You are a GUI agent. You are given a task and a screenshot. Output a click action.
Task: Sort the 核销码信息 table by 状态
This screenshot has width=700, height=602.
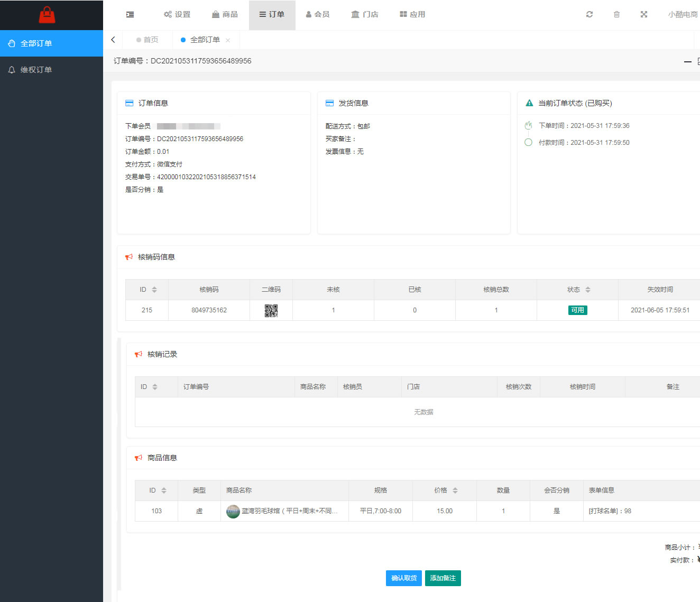tap(588, 290)
